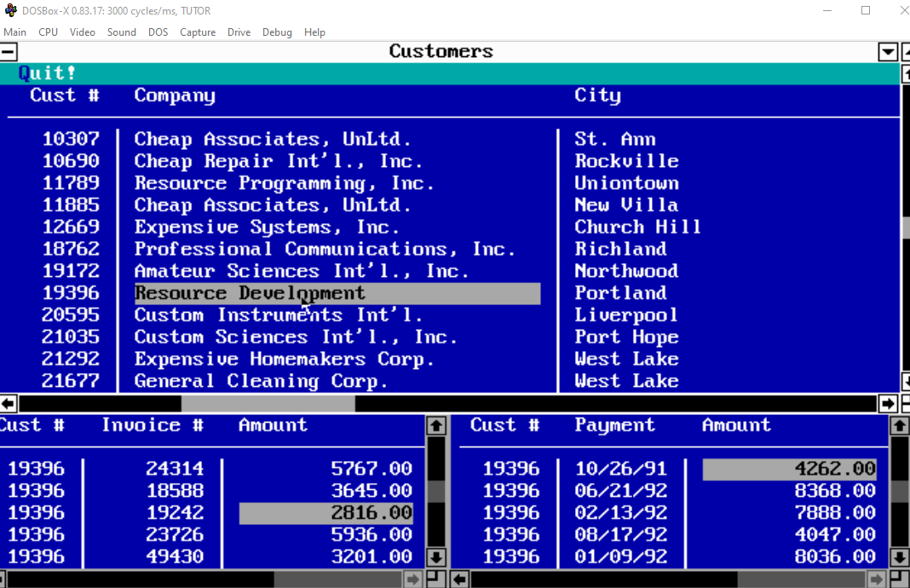Click the down arrow on the payments panel scrollbar
The width and height of the screenshot is (910, 588).
click(x=900, y=557)
